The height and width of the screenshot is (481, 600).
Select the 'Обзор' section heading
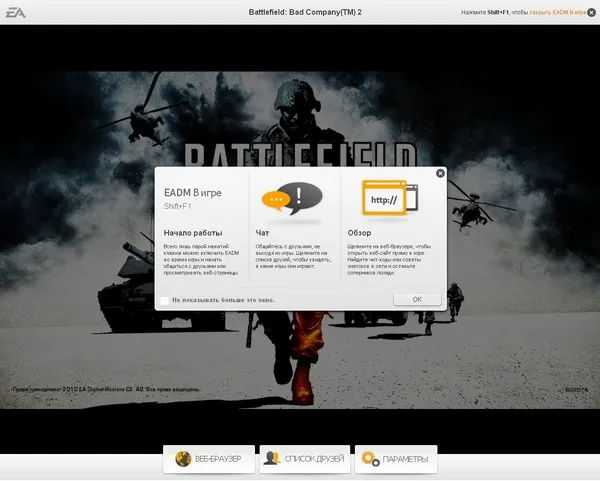pos(357,232)
